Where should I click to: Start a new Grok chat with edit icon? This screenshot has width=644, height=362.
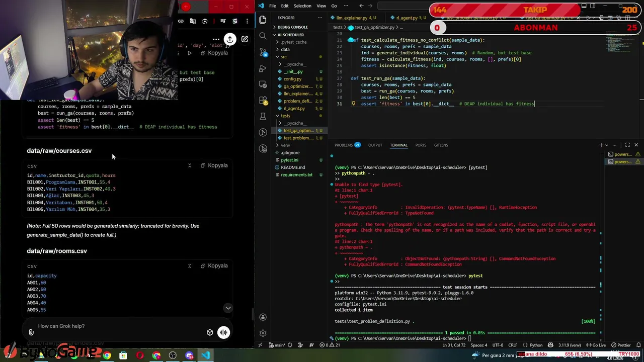pyautogui.click(x=245, y=39)
